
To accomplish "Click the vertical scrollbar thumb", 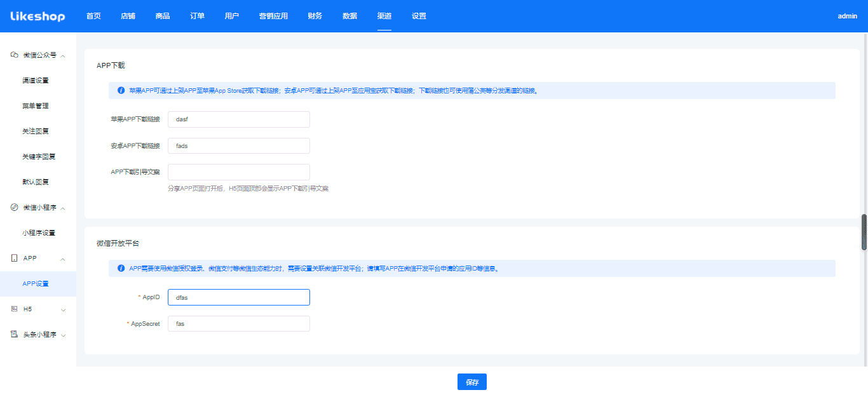I will point(864,232).
